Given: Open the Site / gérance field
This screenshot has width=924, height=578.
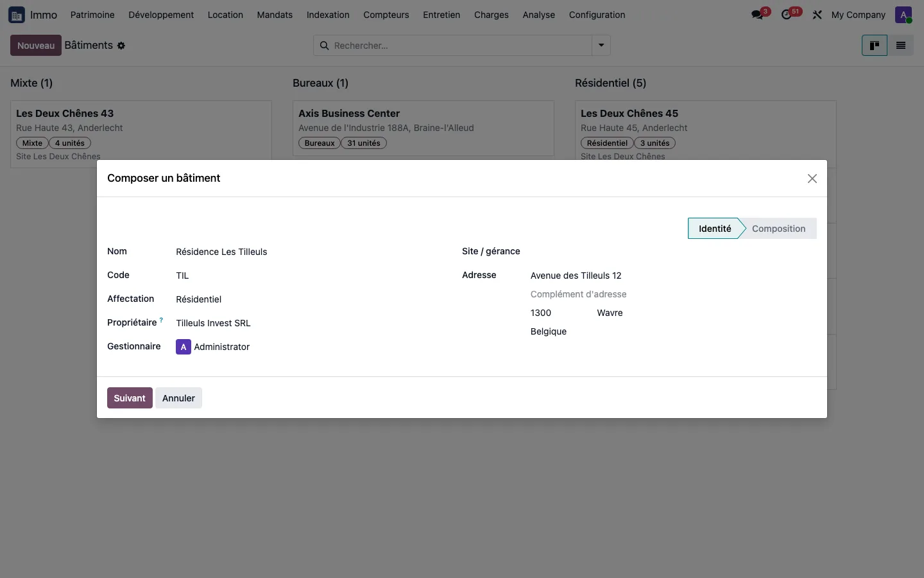Looking at the screenshot, I should pos(673,252).
